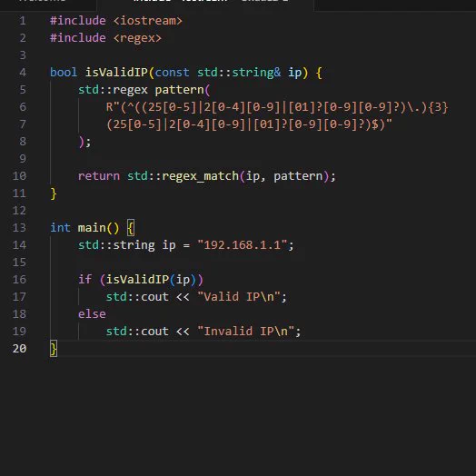Click the {3} quantifier in the regex
This screenshot has width=476, height=476.
tap(438, 107)
